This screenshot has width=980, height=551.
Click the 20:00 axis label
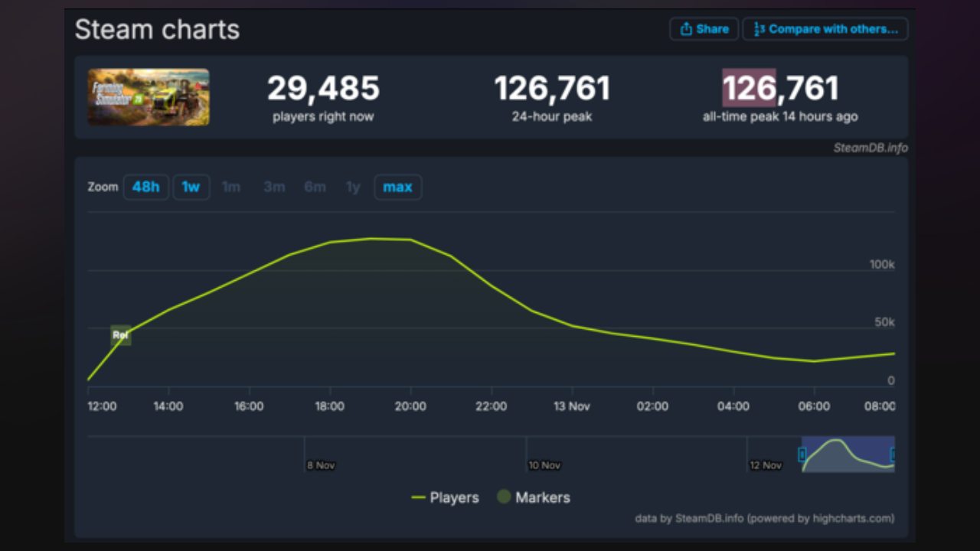[x=410, y=406]
